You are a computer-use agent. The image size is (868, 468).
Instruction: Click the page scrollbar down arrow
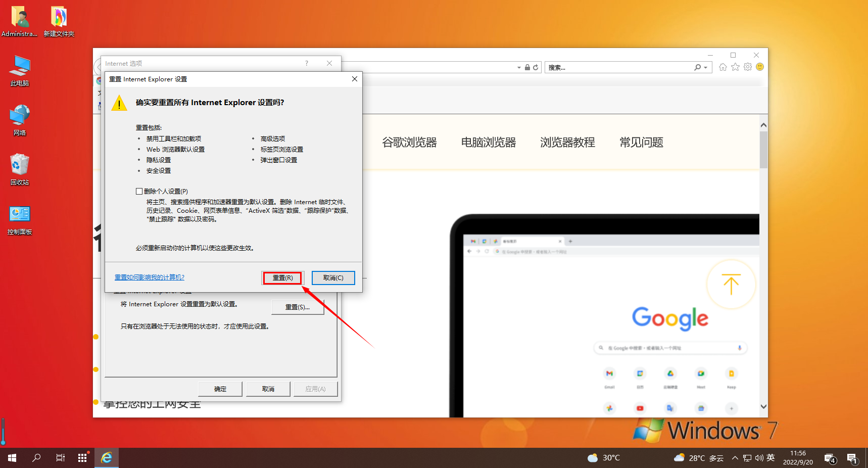(x=763, y=406)
